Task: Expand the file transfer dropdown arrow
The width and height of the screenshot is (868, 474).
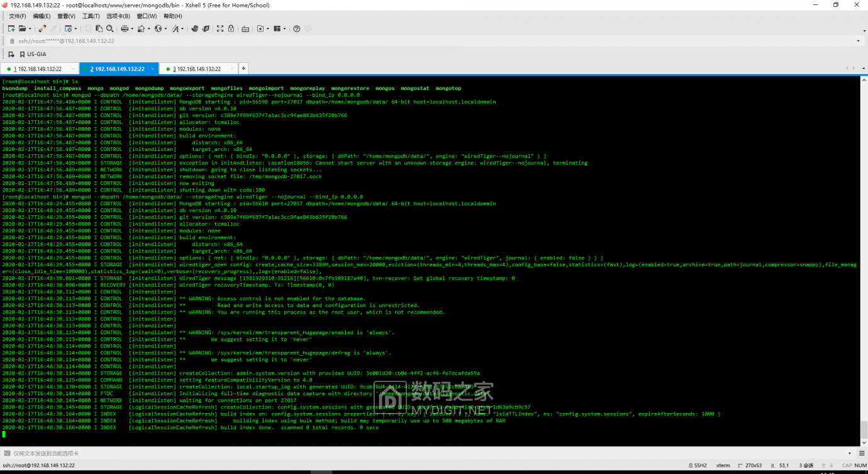Action: coord(149,28)
